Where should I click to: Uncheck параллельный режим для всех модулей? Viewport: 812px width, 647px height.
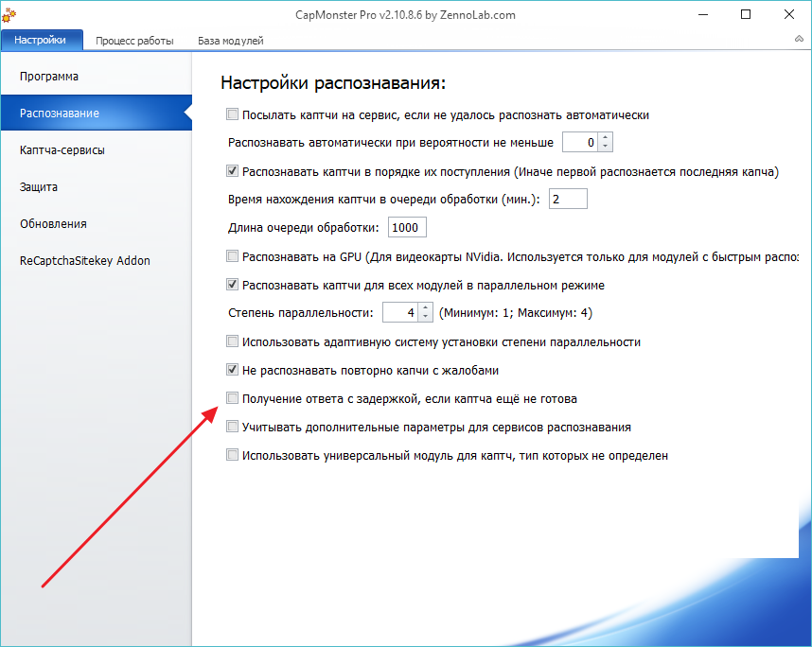coord(232,284)
